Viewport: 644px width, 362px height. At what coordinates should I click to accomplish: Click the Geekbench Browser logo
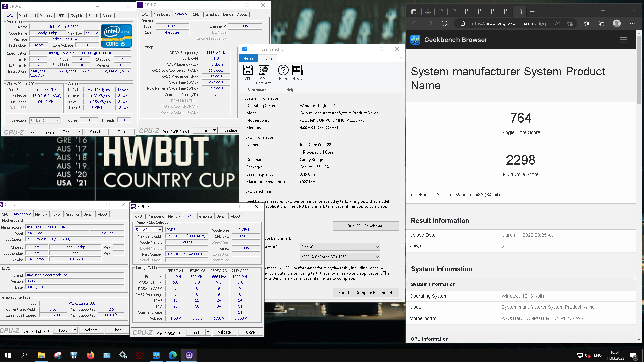point(415,40)
